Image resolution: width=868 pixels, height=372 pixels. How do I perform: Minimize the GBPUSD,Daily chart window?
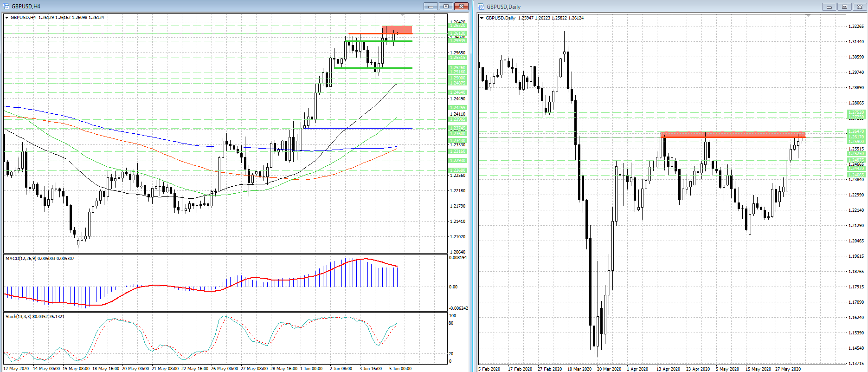coord(829,7)
